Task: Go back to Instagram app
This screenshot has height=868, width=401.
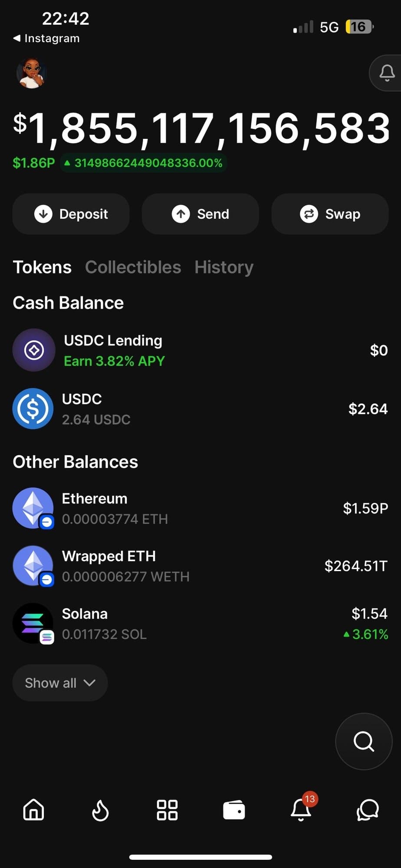Action: pyautogui.click(x=46, y=39)
